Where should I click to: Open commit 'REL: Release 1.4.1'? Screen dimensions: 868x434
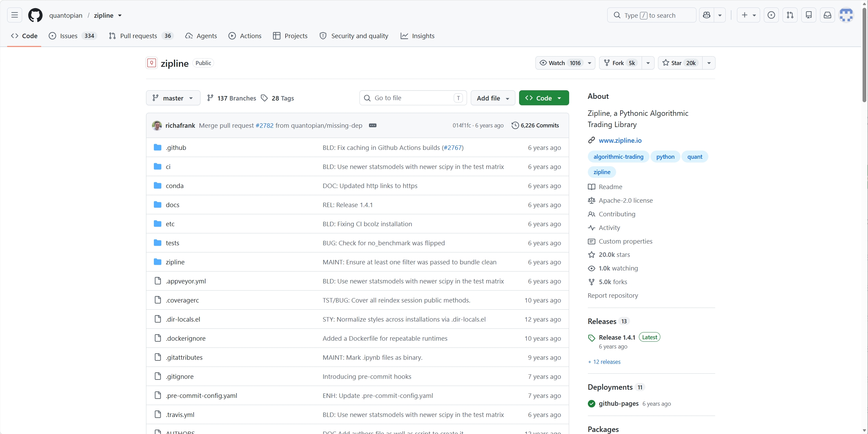click(x=348, y=205)
